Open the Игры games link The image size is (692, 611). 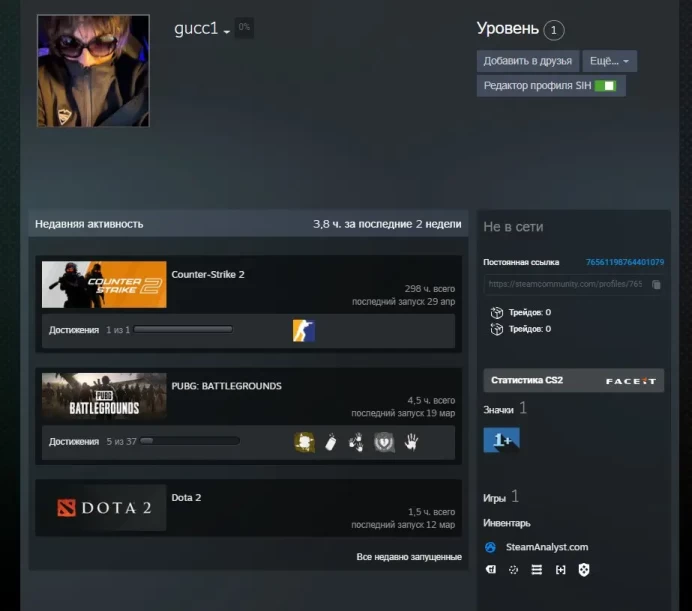(x=494, y=498)
